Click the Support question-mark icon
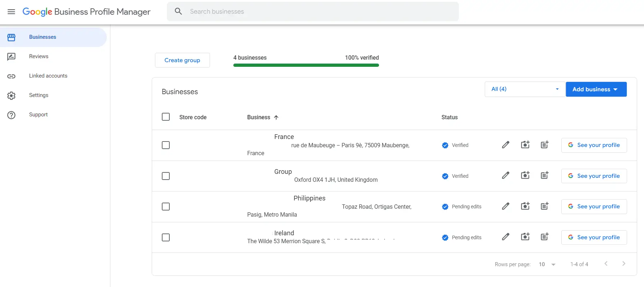Viewport: 644px width, 287px height. pos(12,115)
